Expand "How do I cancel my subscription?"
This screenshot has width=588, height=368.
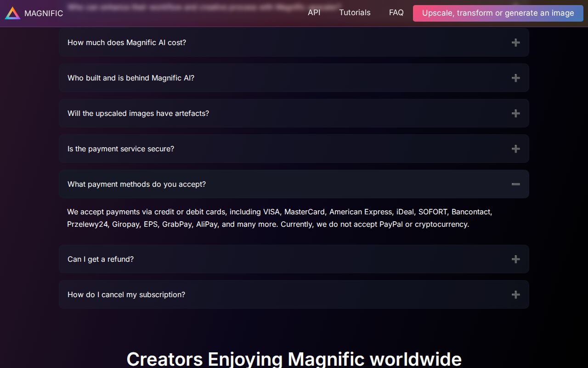point(126,294)
